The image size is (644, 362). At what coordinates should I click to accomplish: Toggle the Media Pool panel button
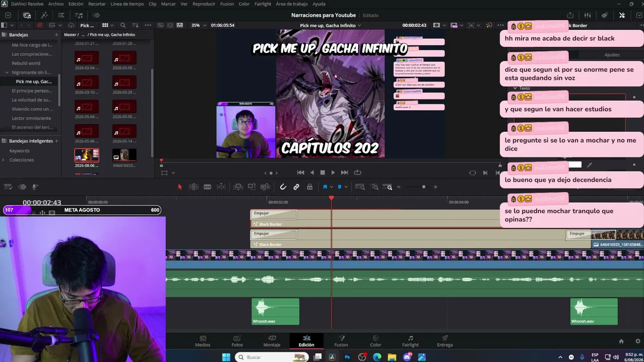pyautogui.click(x=27, y=15)
